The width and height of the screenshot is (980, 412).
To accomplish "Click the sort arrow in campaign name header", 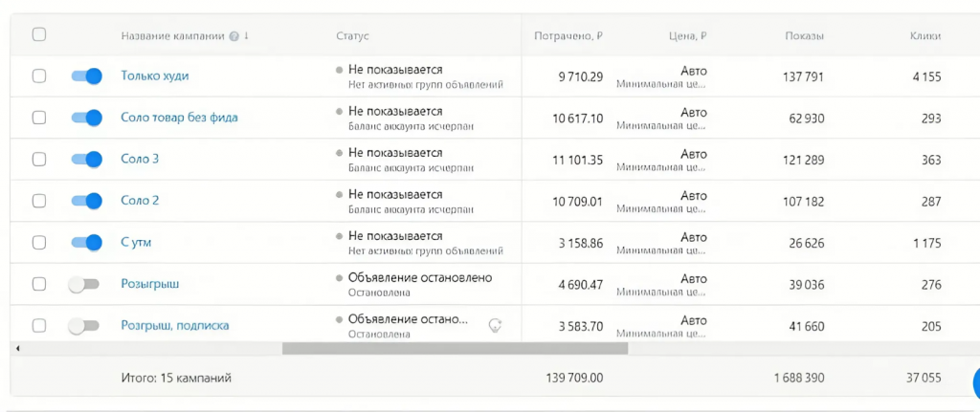I will pos(246,35).
